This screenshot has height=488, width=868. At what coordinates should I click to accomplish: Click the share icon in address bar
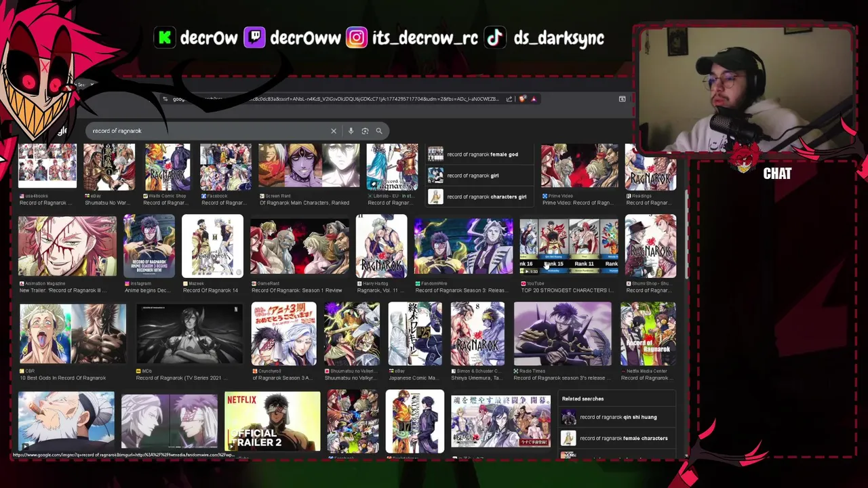coord(509,99)
